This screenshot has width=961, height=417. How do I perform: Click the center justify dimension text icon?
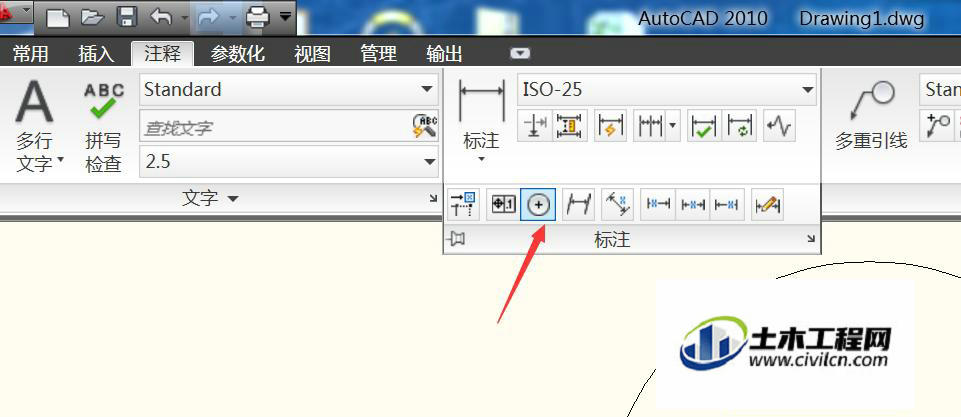point(693,205)
